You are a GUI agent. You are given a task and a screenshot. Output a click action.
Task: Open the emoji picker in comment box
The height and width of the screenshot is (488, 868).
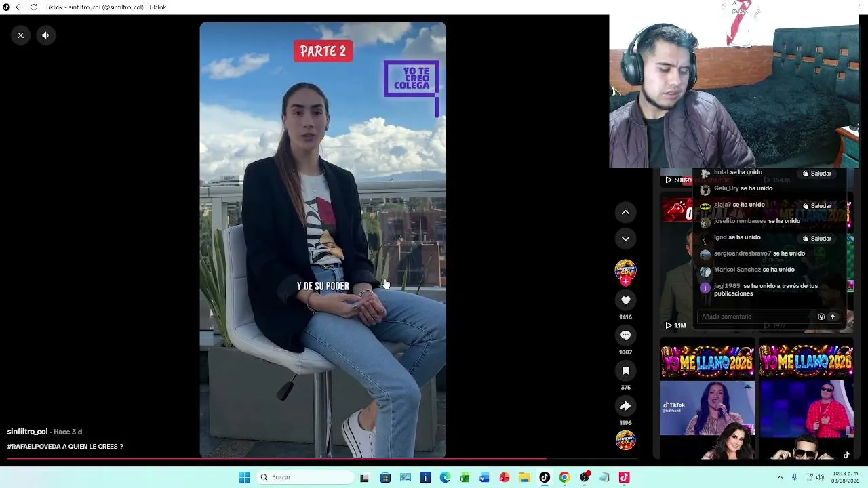(821, 317)
